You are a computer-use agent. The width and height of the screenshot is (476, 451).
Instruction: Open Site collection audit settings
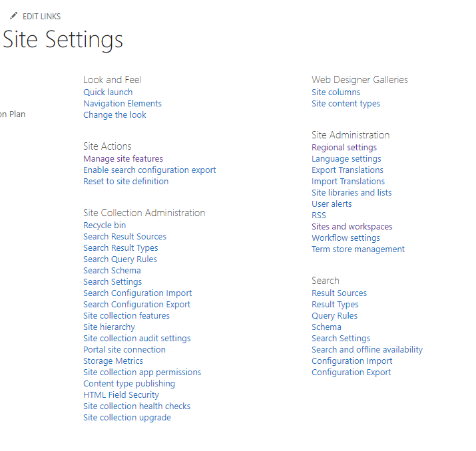(137, 339)
